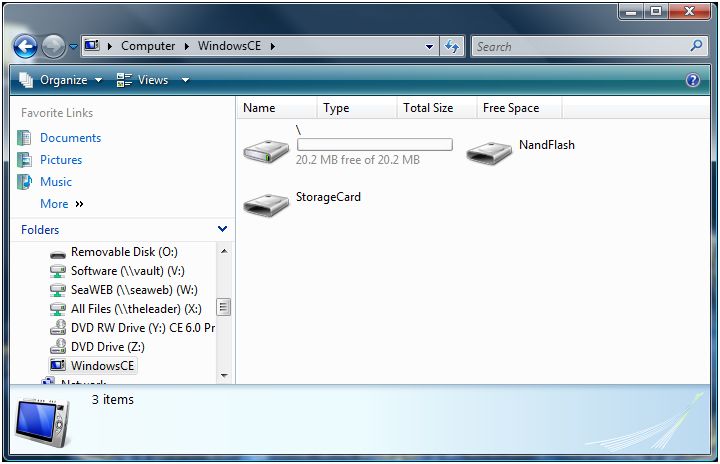Viewport: 720px width, 464px height.
Task: Sort by the Total Size column
Action: [x=428, y=108]
